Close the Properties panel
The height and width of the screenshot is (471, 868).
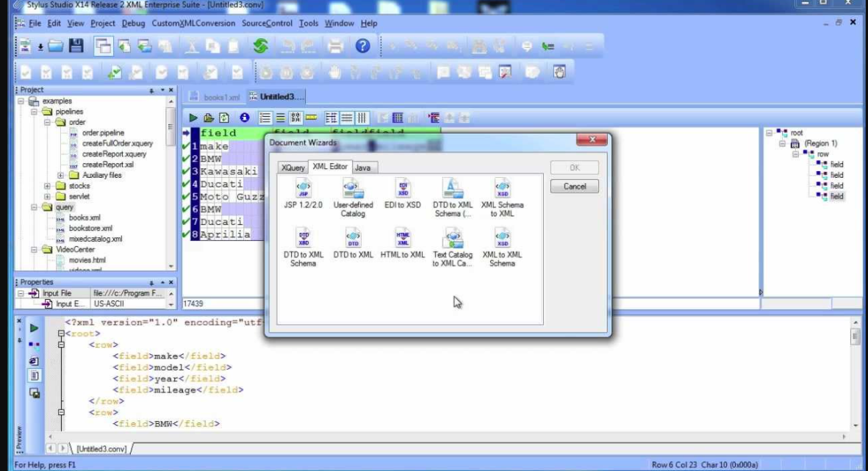(x=171, y=282)
